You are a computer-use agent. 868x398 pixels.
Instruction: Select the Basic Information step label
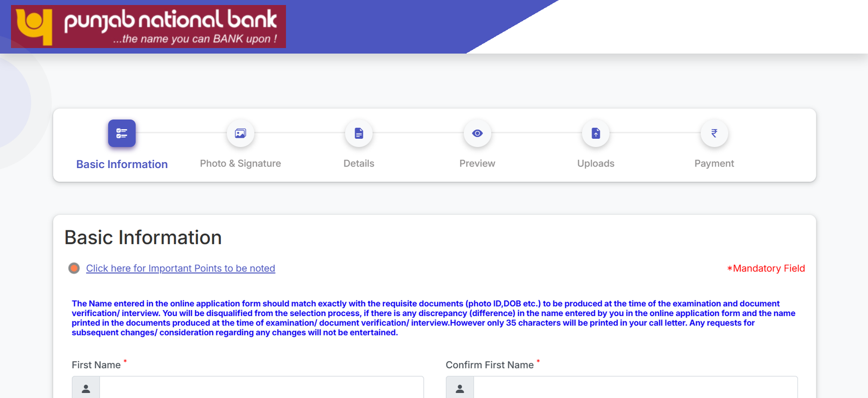click(122, 164)
